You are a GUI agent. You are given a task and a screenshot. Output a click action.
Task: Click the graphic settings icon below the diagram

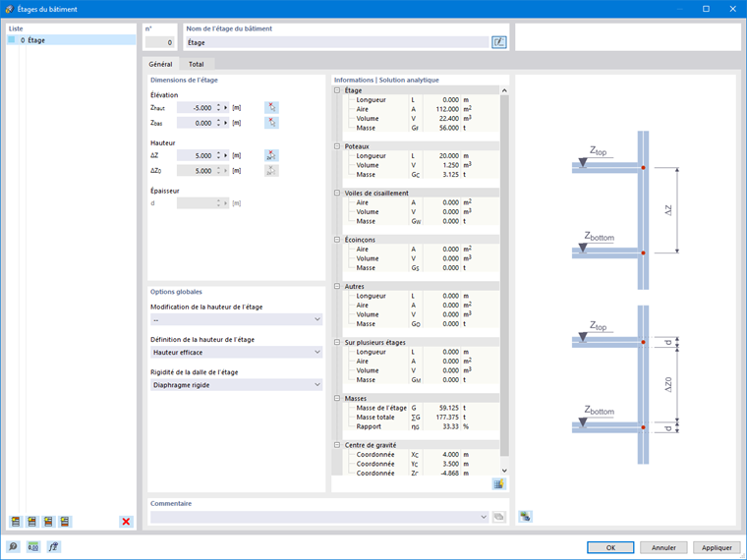pyautogui.click(x=525, y=516)
